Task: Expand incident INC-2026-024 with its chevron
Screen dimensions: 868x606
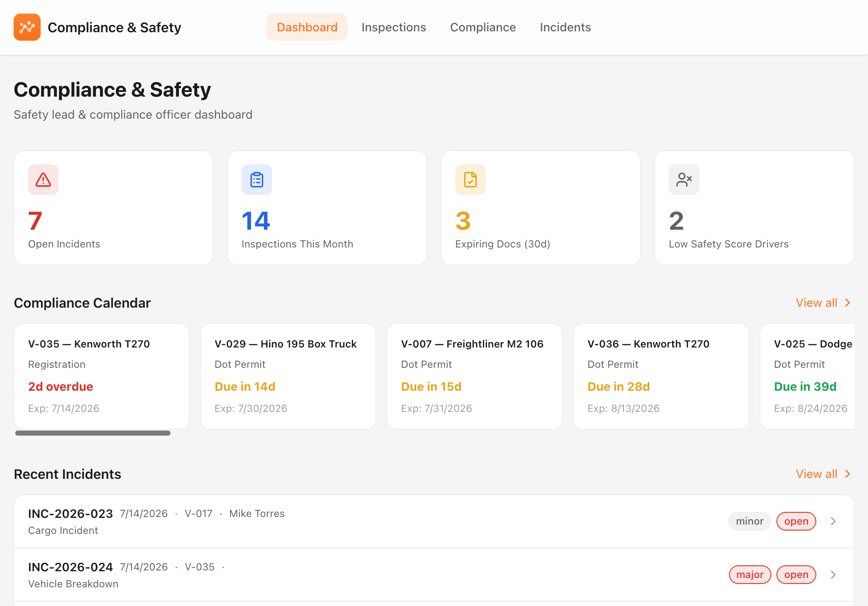Action: click(x=833, y=575)
